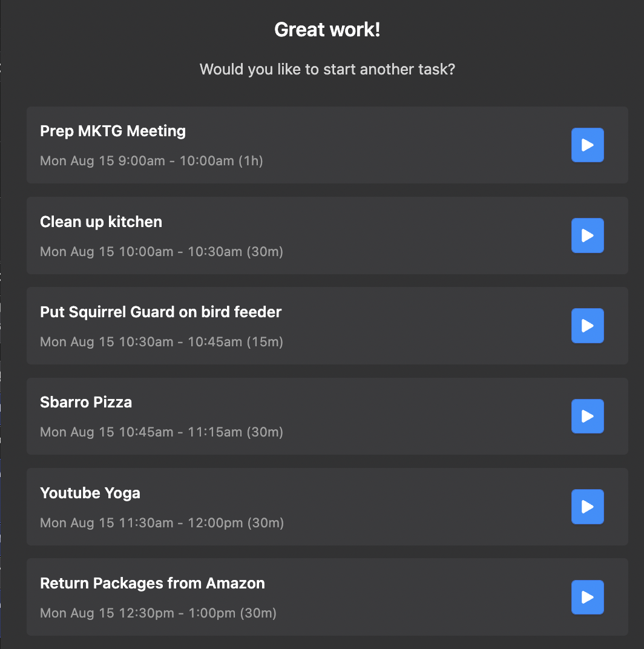Click the Return Packages from Amazon title
644x649 pixels.
point(153,583)
